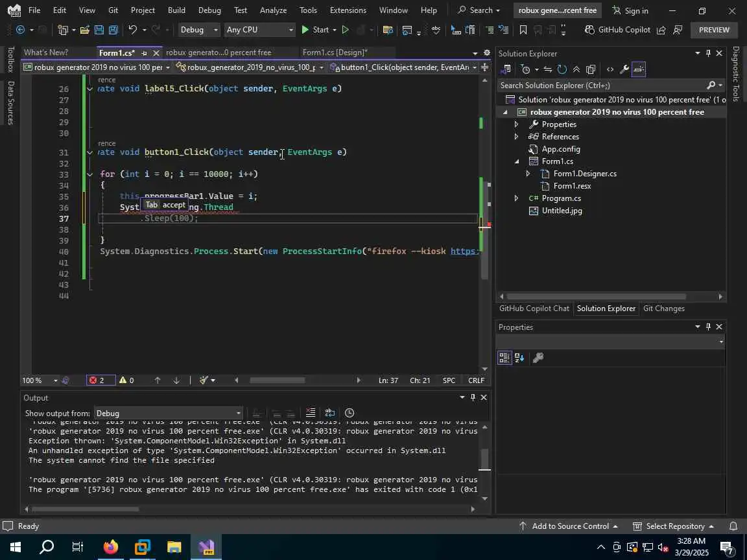Viewport: 747px width, 560px height.
Task: Click the Clear All icon in Output panel
Action: [311, 413]
